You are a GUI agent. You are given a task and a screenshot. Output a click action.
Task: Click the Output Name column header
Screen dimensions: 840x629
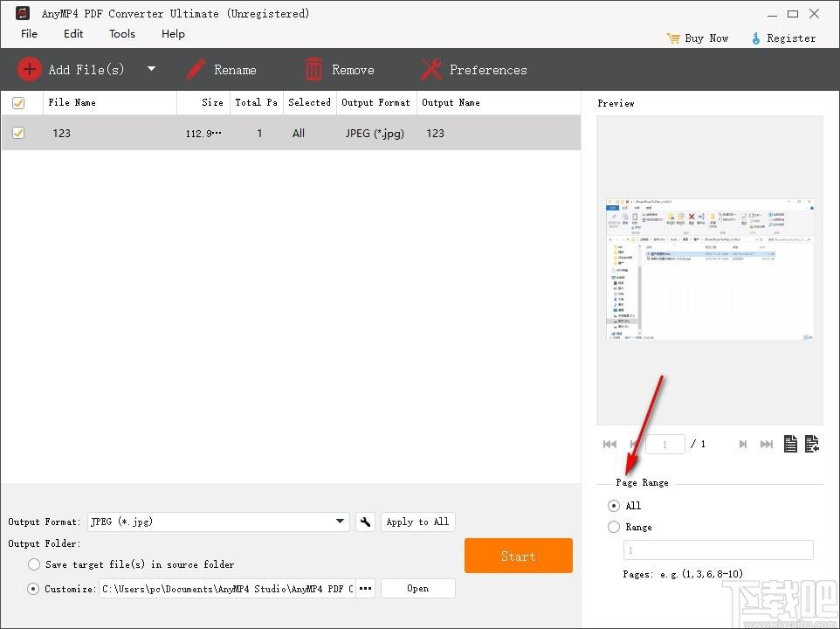(451, 102)
